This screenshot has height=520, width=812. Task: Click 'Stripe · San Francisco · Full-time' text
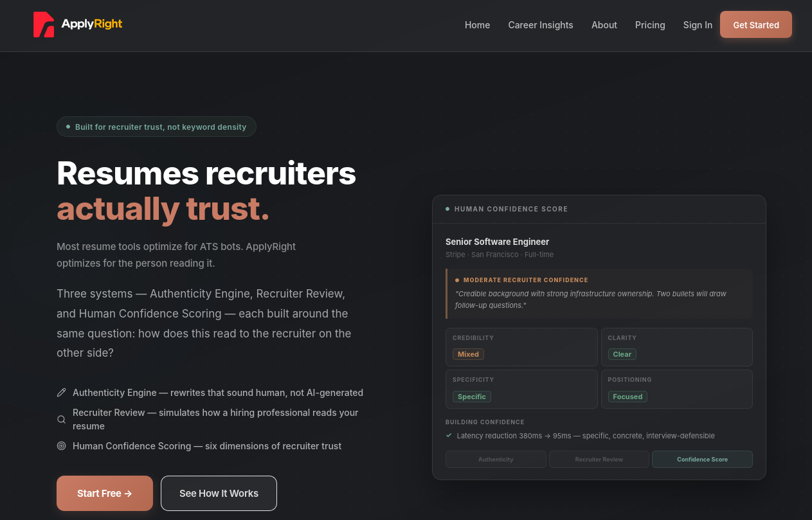pos(500,255)
